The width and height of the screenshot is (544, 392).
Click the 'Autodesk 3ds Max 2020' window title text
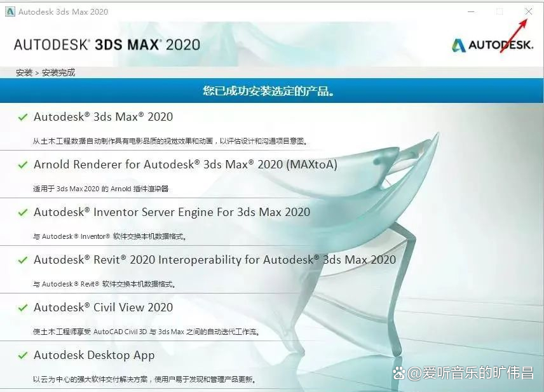point(63,12)
